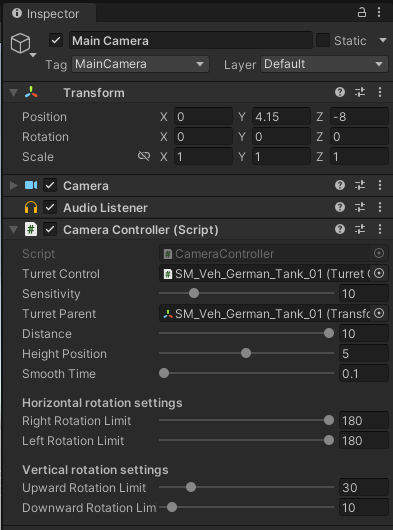Image resolution: width=393 pixels, height=530 pixels.
Task: Open Camera Controller script help reference
Action: pyautogui.click(x=340, y=230)
